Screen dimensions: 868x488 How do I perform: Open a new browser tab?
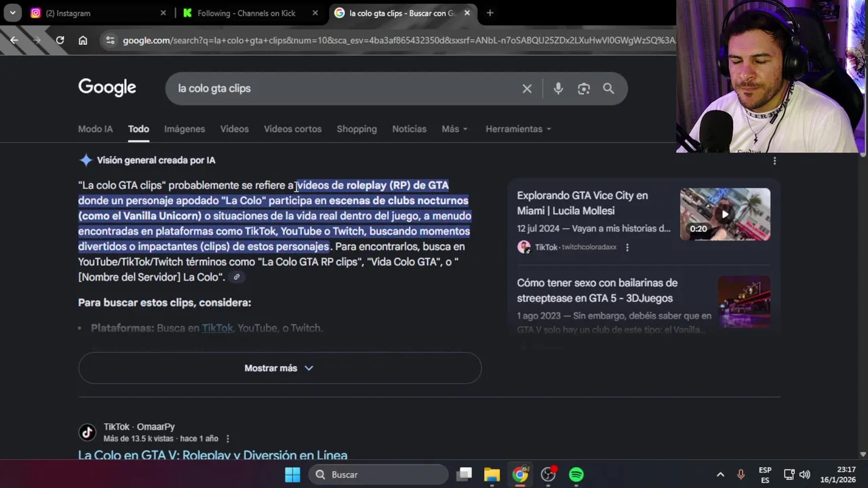click(490, 13)
